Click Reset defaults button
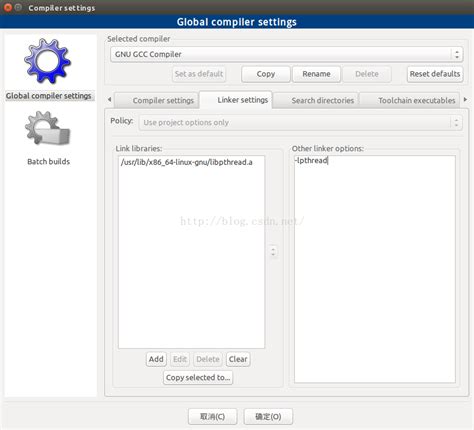 435,74
